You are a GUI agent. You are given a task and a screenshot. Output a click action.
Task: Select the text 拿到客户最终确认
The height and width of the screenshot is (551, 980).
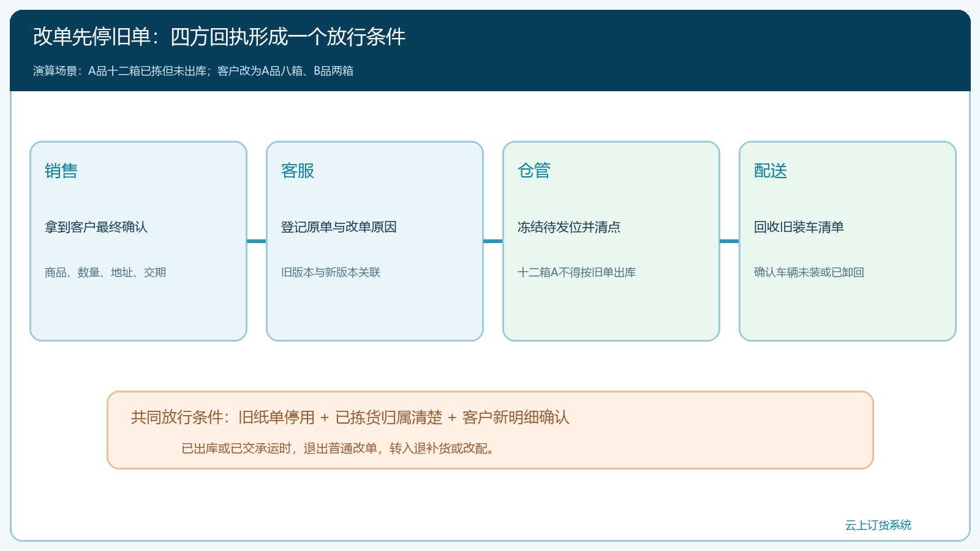coord(96,227)
